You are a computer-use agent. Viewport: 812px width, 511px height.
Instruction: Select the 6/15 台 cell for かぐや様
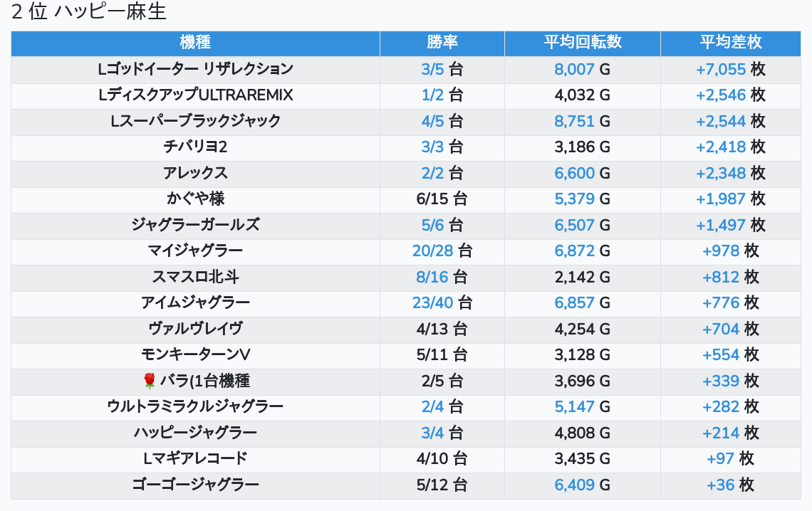(442, 199)
